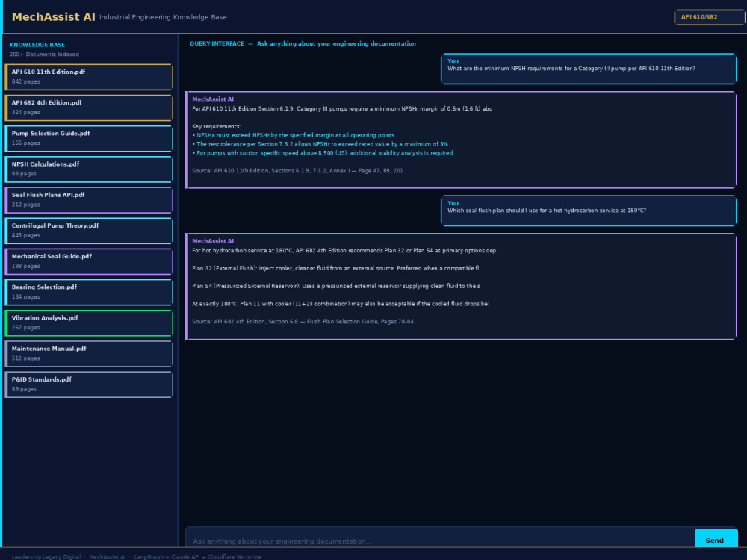Viewport: 747px width, 560px height.
Task: Click the MechAssist AI header title
Action: (x=53, y=17)
